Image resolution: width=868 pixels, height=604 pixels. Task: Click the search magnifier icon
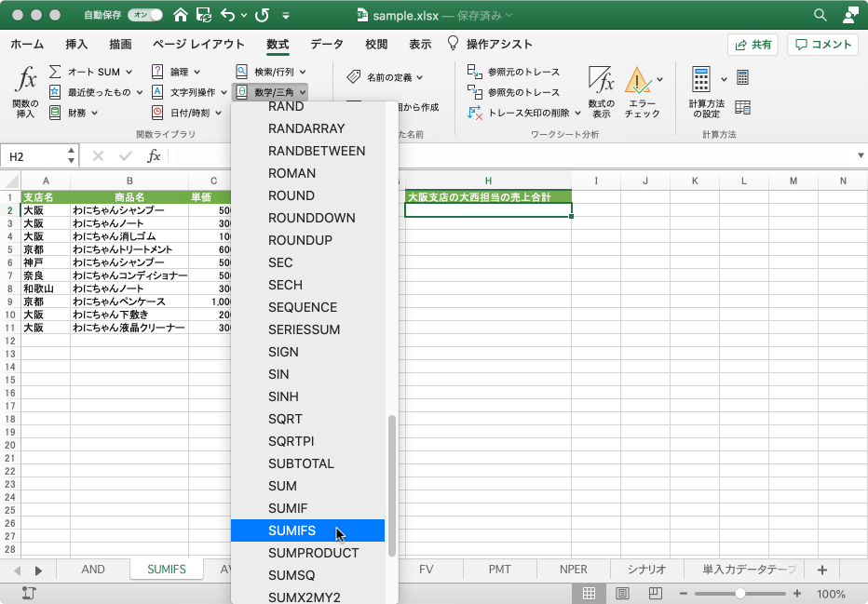pos(821,15)
